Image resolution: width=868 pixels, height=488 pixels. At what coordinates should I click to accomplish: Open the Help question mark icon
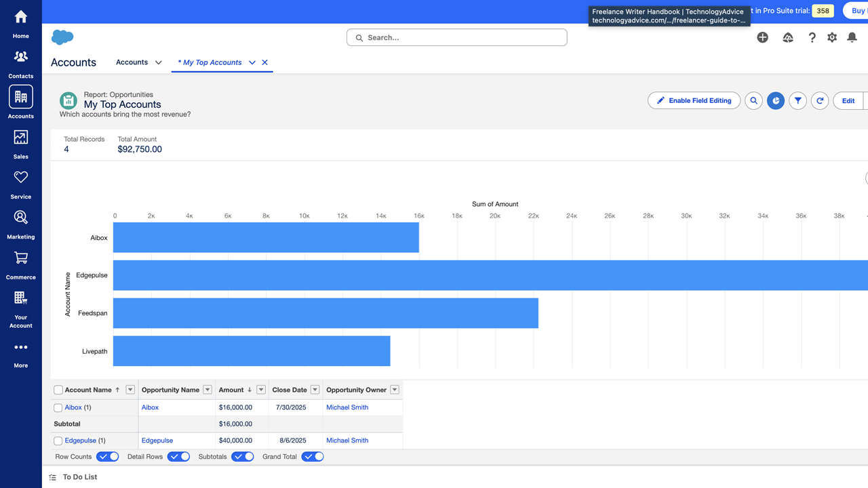812,38
